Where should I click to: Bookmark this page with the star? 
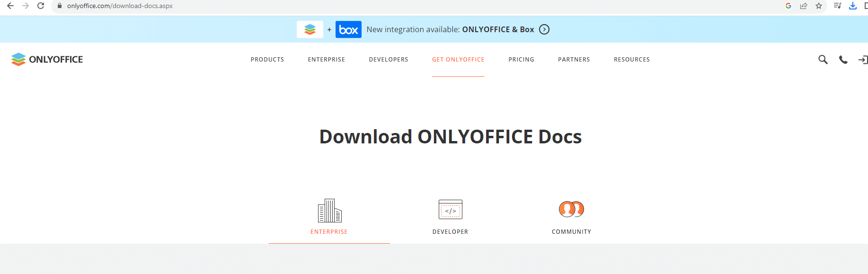click(x=819, y=6)
